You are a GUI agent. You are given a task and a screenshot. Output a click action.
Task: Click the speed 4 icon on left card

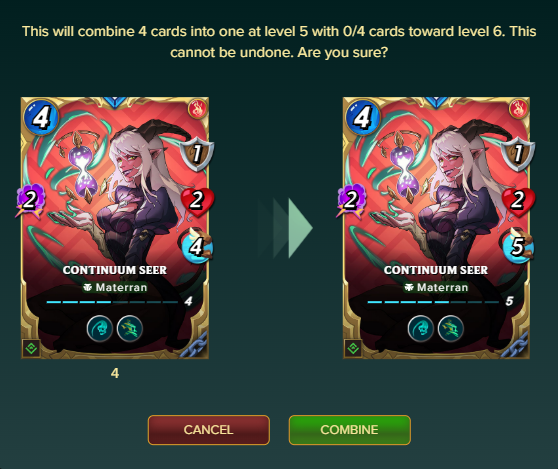click(x=196, y=246)
